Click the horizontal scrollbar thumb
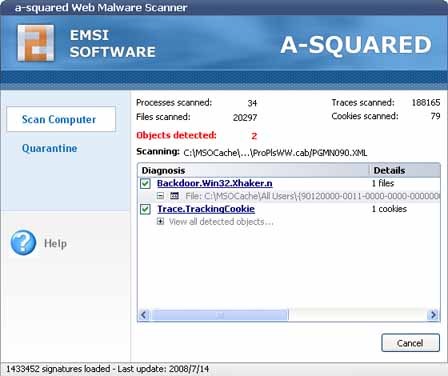 coord(220,315)
